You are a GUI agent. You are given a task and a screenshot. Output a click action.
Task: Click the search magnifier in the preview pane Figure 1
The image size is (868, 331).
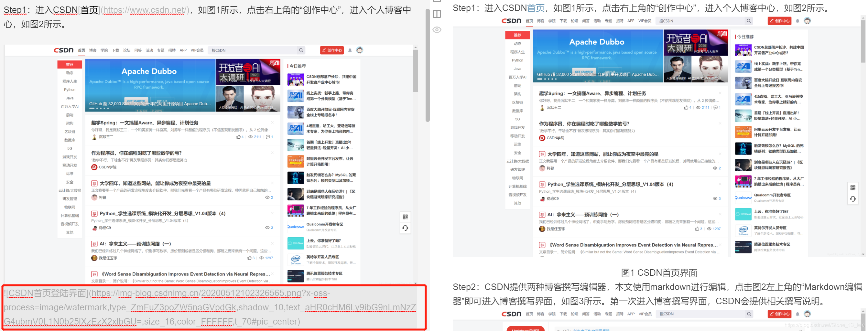click(748, 21)
